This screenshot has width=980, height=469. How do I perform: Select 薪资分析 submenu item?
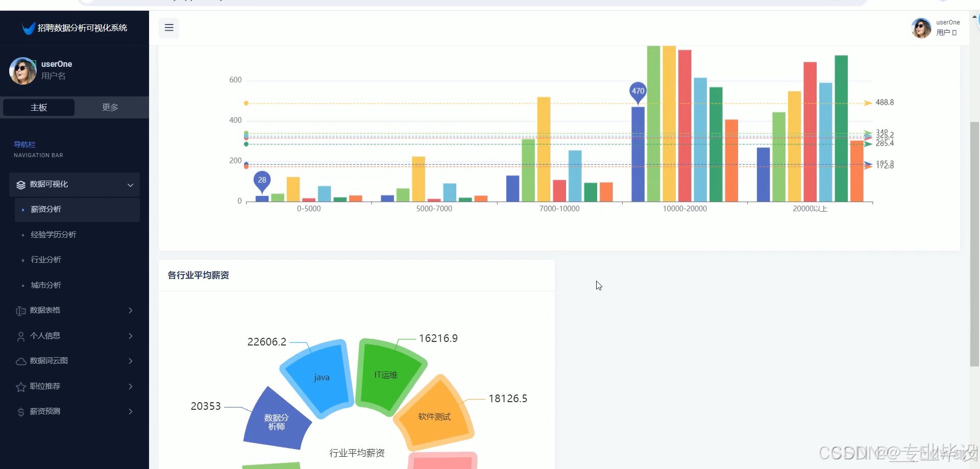(x=77, y=210)
